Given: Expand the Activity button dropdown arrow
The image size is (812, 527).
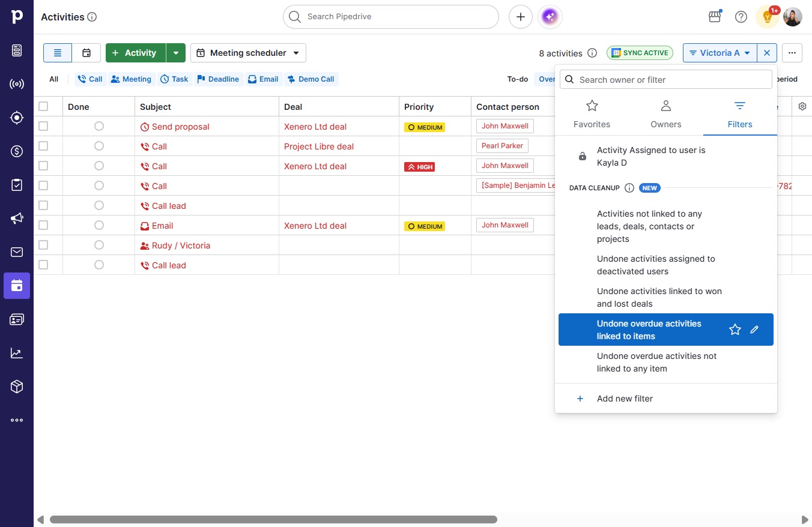Looking at the screenshot, I should click(x=176, y=53).
